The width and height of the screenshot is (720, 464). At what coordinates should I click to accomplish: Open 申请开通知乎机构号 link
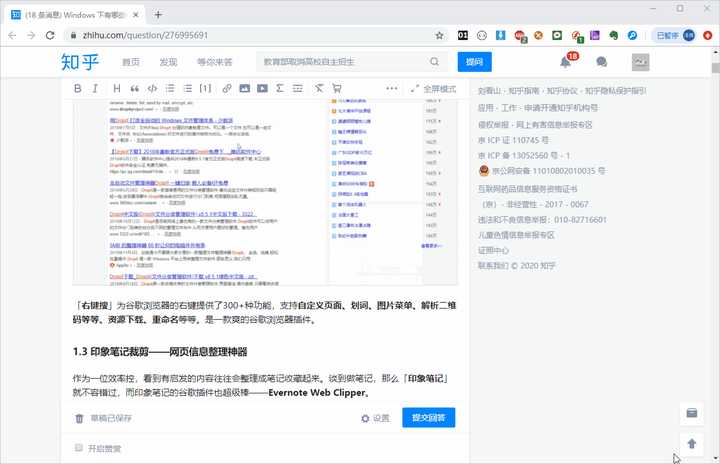tap(561, 108)
